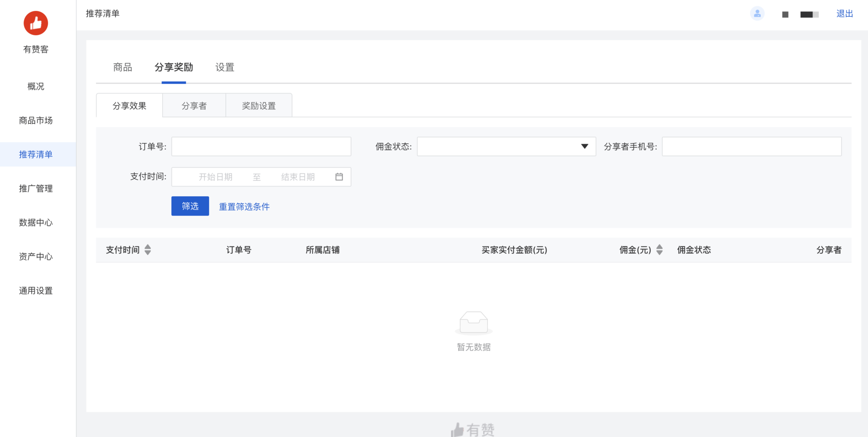Click the empty data inbox icon

coord(473,322)
